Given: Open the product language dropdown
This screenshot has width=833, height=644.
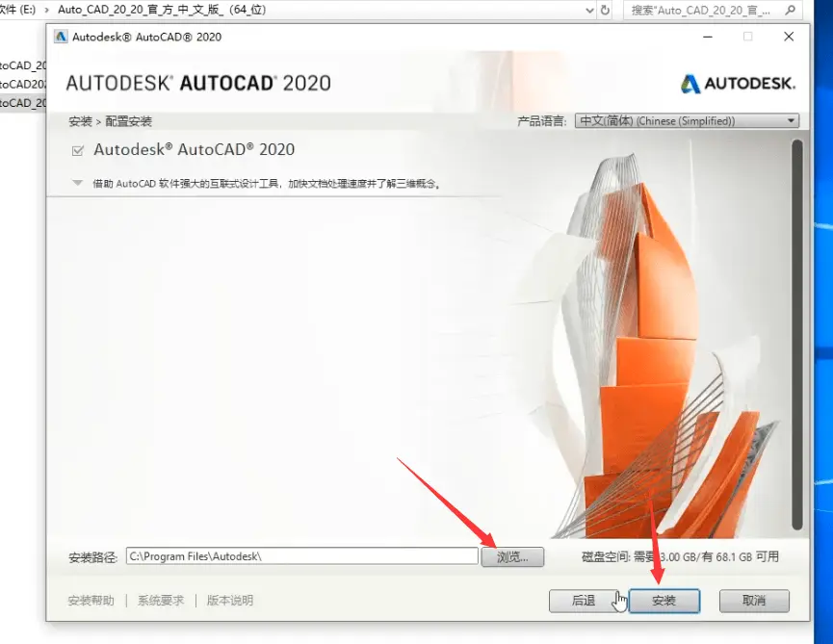Looking at the screenshot, I should pyautogui.click(x=687, y=121).
